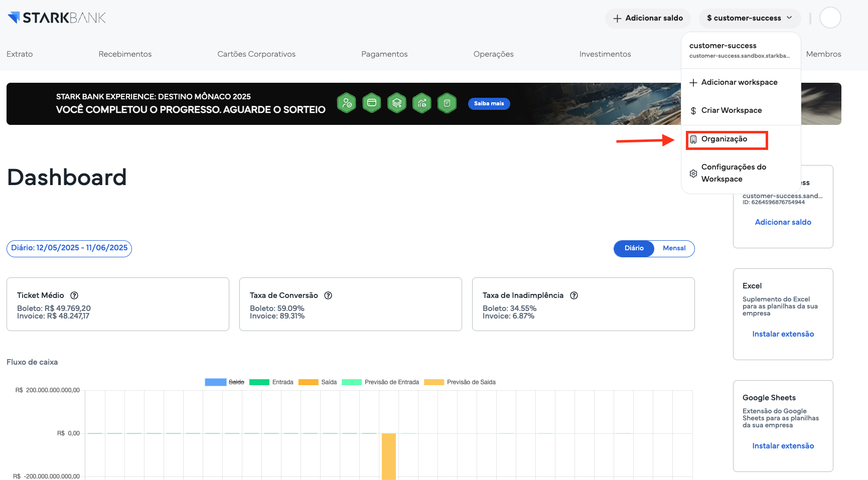868x480 pixels.
Task: Click the Fluxo de caixa heading
Action: 32,362
